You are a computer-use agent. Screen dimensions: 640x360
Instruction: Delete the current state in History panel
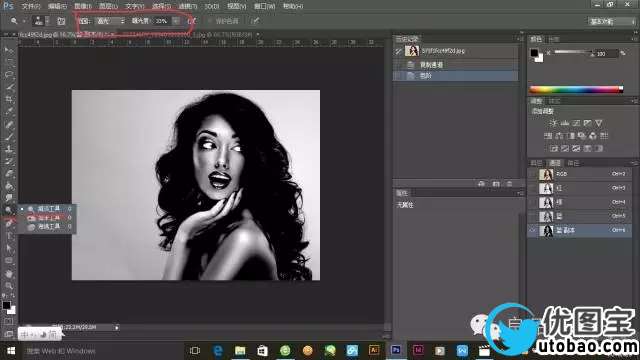(509, 184)
